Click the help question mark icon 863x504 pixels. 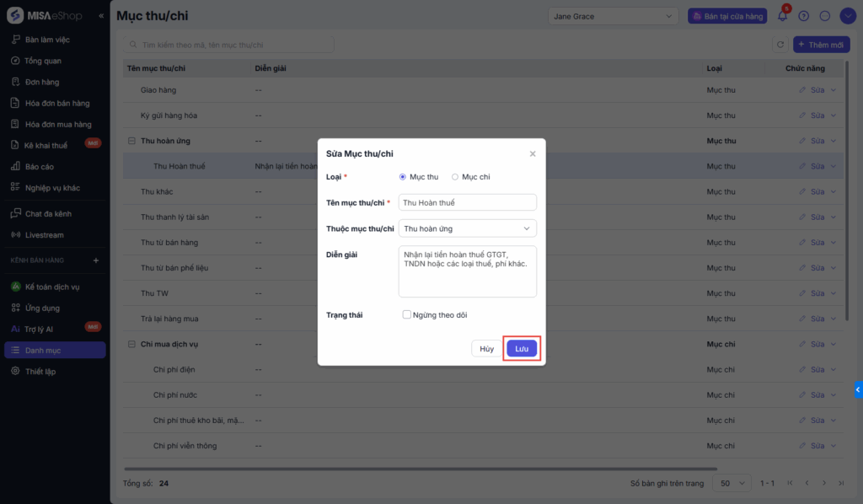803,16
